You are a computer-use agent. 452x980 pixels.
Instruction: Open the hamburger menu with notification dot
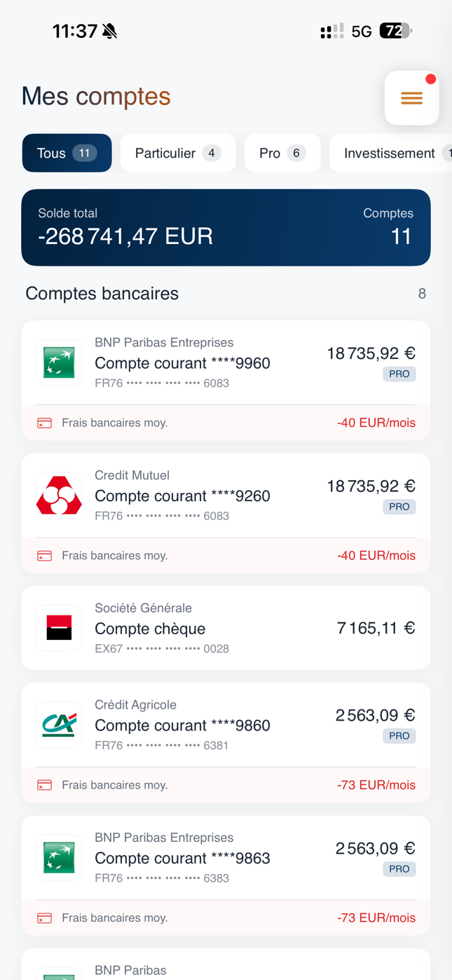point(411,98)
